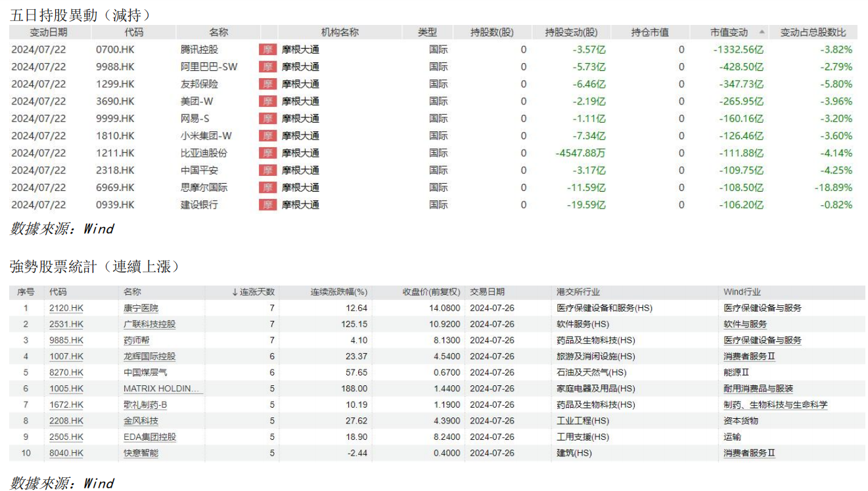Click the down-arrow sort indicator beside 连涨天数

[x=235, y=292]
